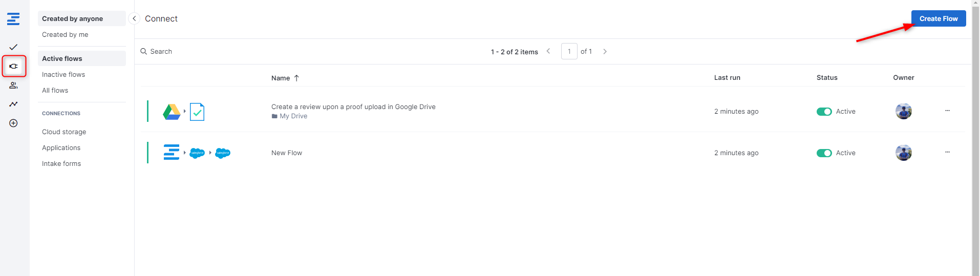Open the people contacts sidebar icon
Viewport: 980px width, 276px height.
(x=13, y=86)
